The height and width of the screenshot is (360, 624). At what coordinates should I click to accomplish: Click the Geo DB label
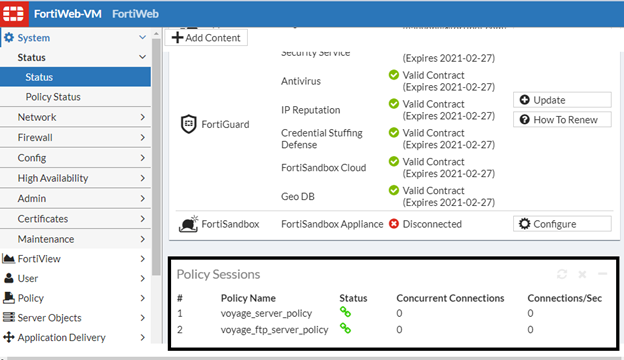point(298,197)
